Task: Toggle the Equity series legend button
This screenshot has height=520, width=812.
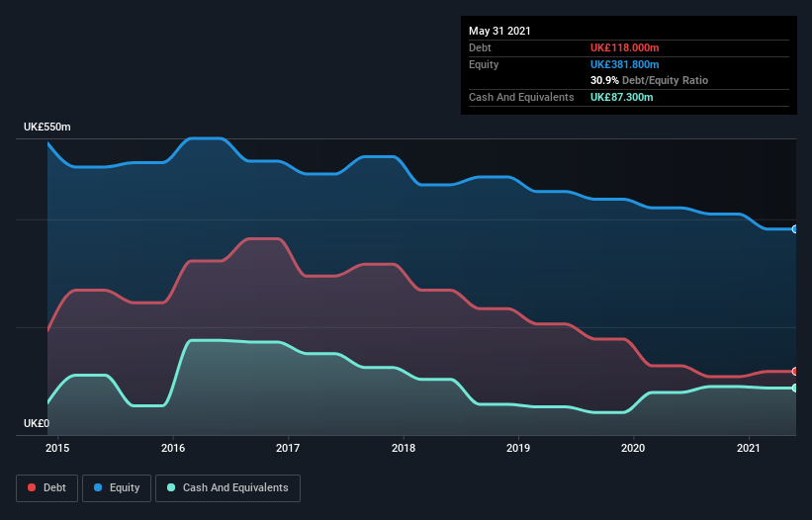Action: click(117, 488)
